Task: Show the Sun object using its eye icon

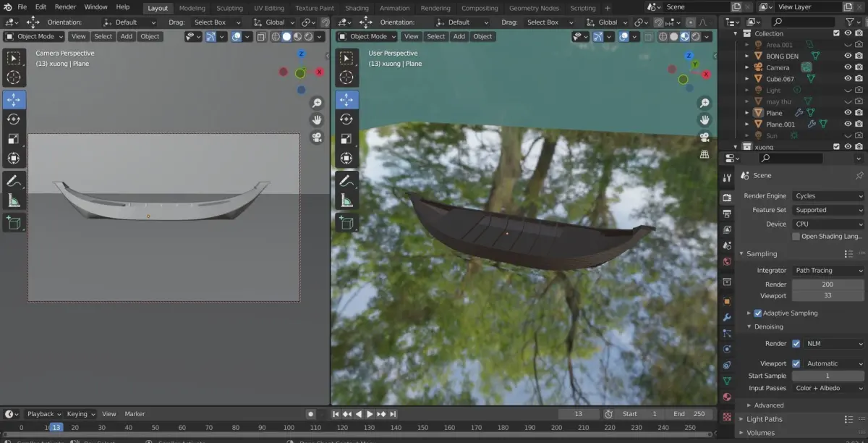Action: tap(848, 135)
